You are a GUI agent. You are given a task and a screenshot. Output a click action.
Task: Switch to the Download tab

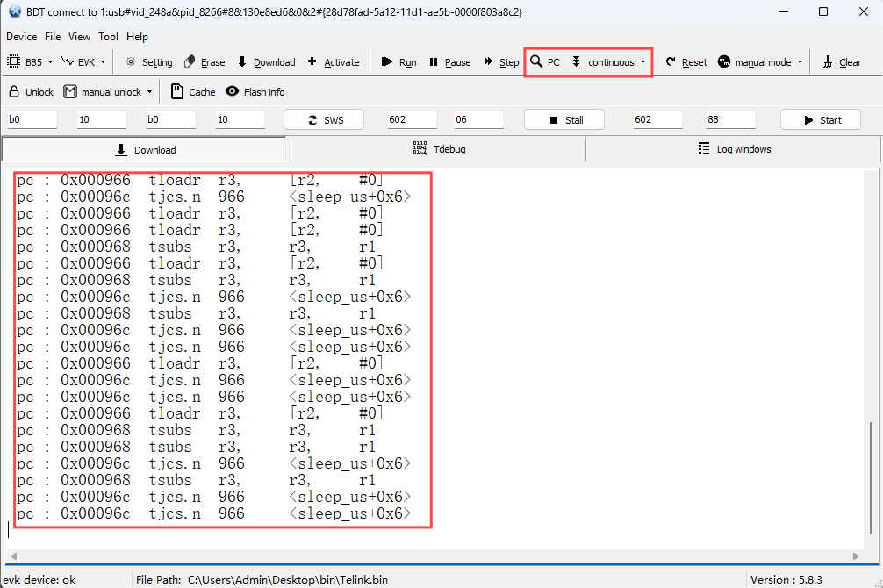click(146, 150)
